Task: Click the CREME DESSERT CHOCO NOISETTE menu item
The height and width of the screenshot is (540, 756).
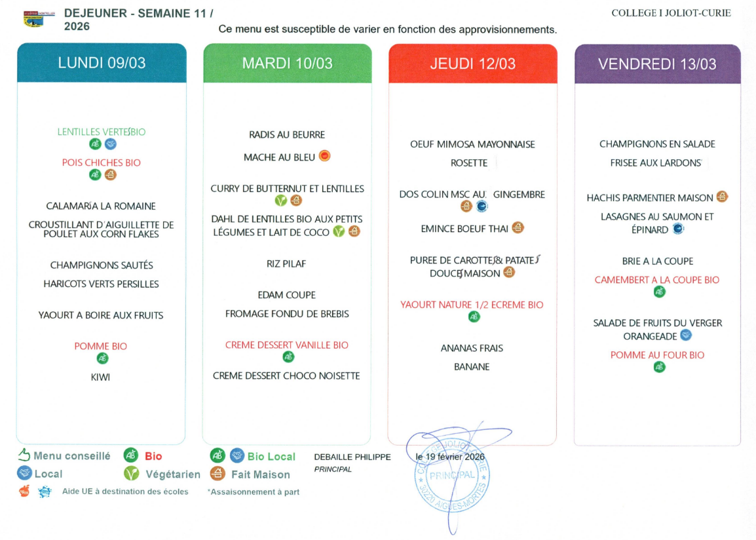Action: pyautogui.click(x=286, y=376)
